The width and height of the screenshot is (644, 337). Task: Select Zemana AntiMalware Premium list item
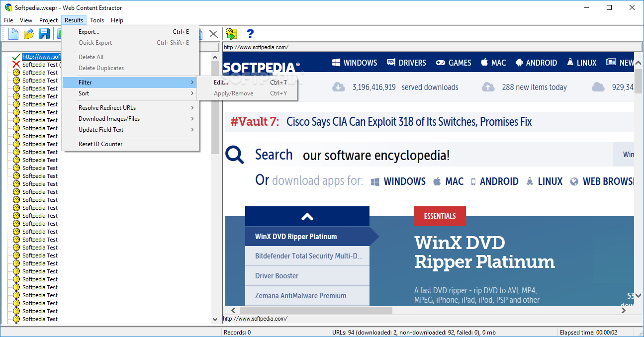tap(307, 296)
